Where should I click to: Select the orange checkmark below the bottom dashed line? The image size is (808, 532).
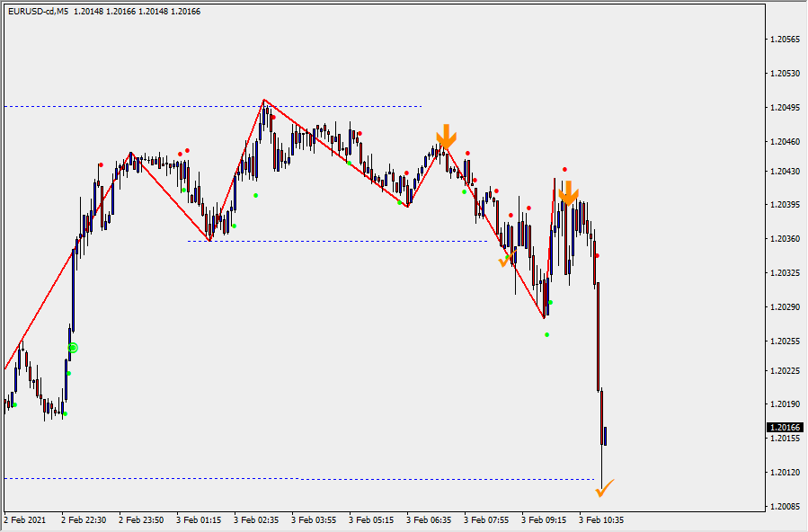(x=605, y=489)
